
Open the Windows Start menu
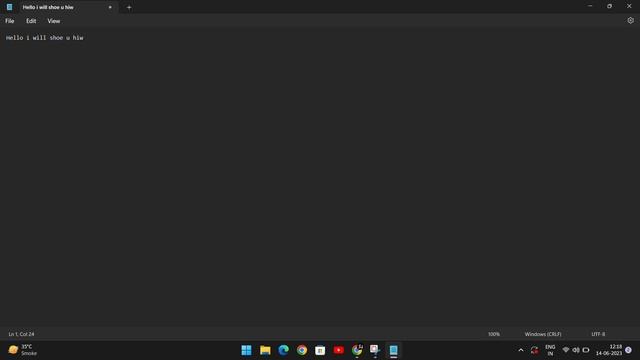point(247,350)
